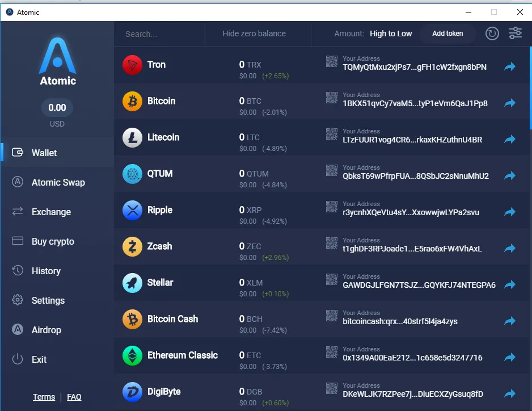Click the Ethereum Classic logo icon

132,355
